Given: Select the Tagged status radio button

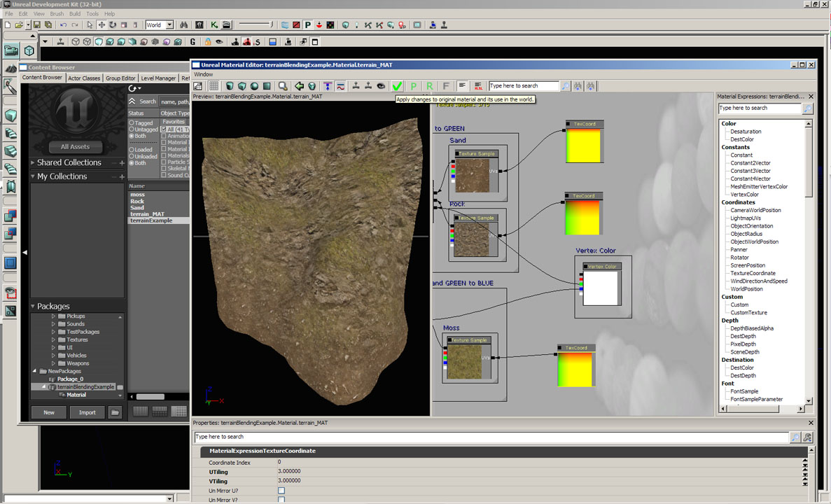Looking at the screenshot, I should [131, 123].
